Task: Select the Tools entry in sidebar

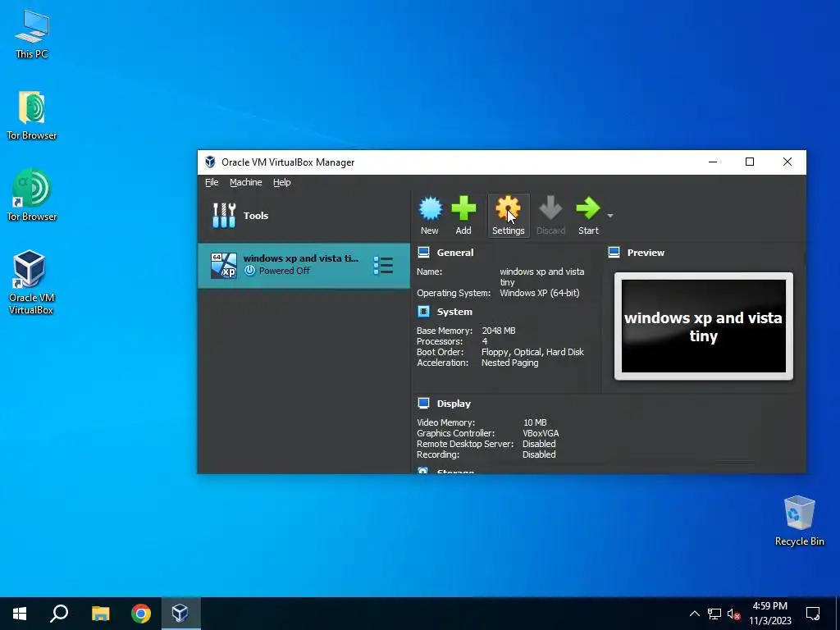Action: [x=304, y=216]
